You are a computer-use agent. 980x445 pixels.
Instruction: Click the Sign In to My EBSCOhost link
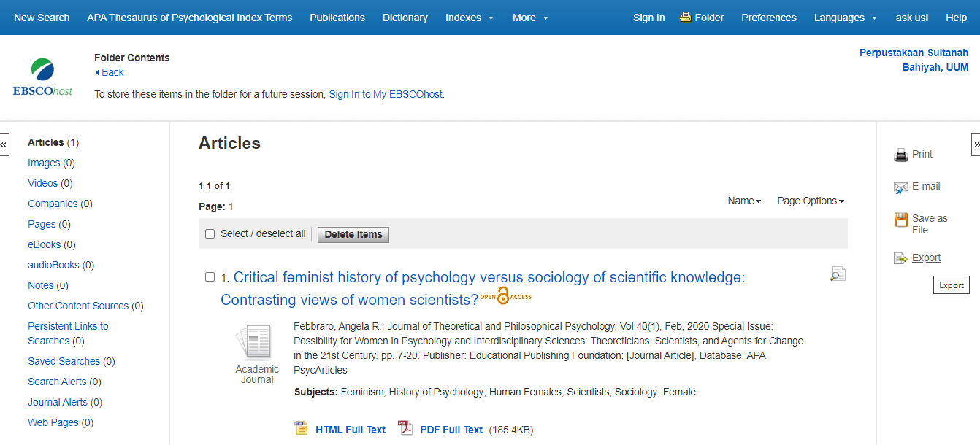386,94
